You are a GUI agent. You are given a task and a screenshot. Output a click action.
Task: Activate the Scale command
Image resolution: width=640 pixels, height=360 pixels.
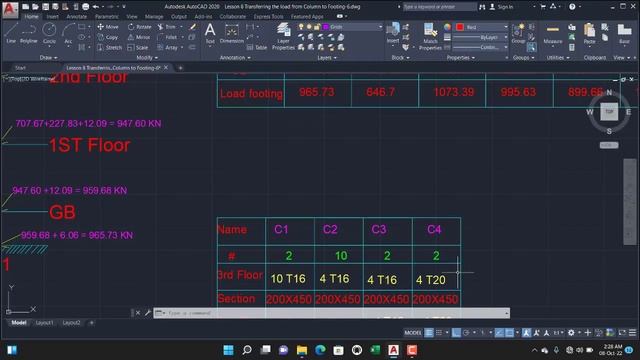(138, 47)
